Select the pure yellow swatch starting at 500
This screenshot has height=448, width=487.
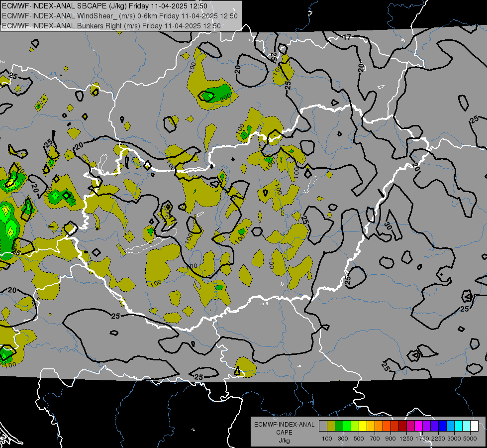[x=363, y=426]
